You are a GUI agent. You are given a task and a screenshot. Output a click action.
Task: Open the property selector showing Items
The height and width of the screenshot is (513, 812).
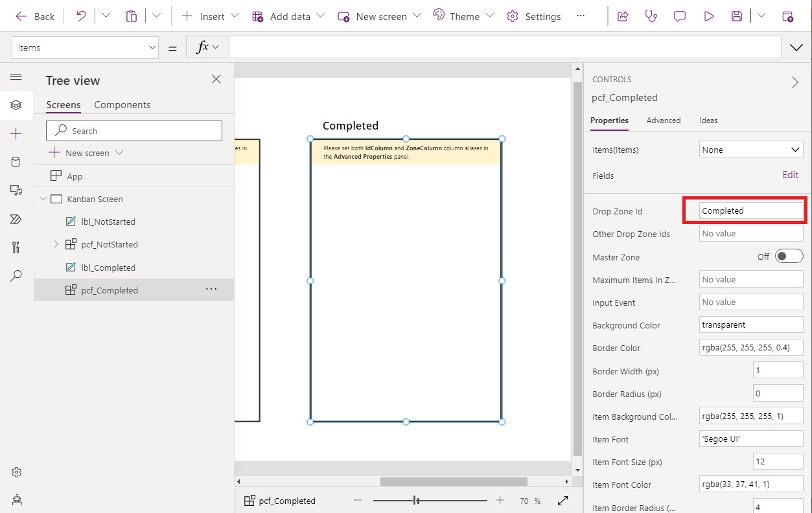(85, 47)
